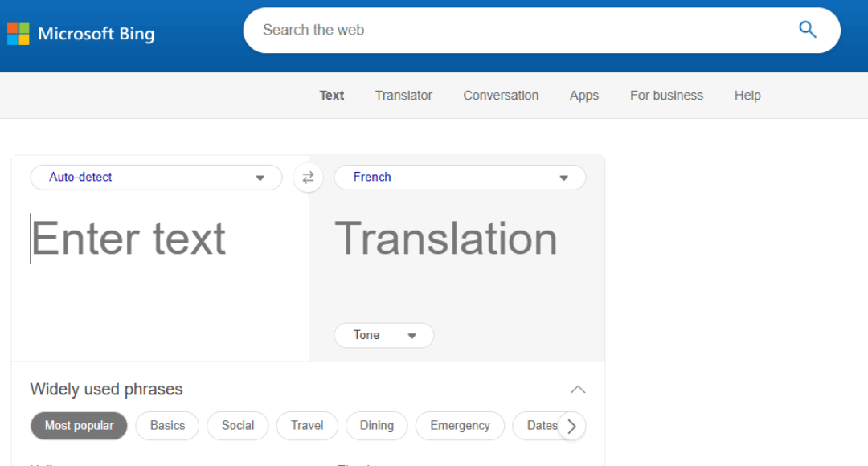
Task: Collapse the Widely used phrases section
Action: click(578, 389)
